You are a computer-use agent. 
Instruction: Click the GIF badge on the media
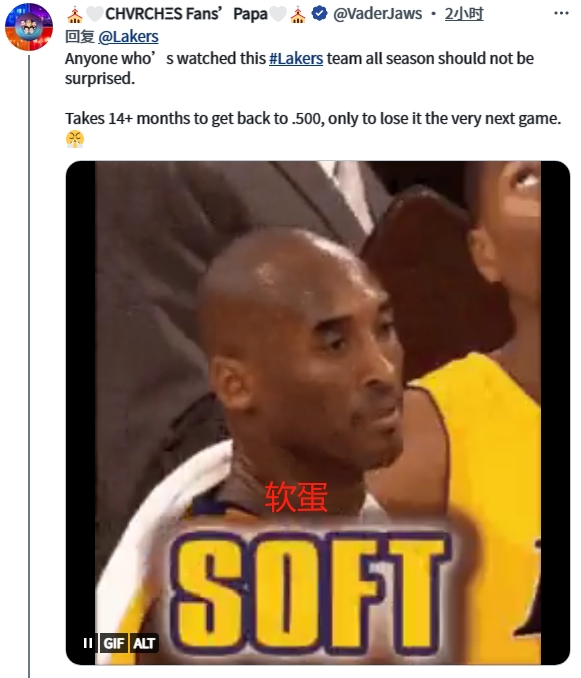(114, 643)
